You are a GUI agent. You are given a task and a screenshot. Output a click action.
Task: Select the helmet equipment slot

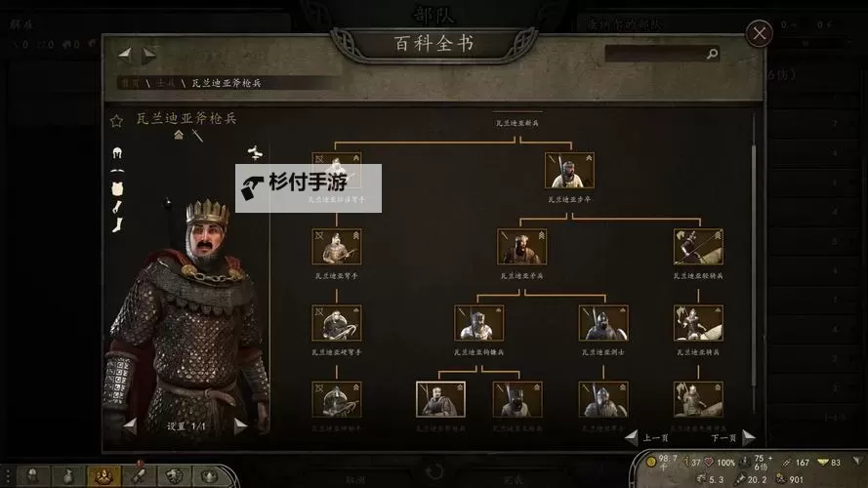(117, 152)
